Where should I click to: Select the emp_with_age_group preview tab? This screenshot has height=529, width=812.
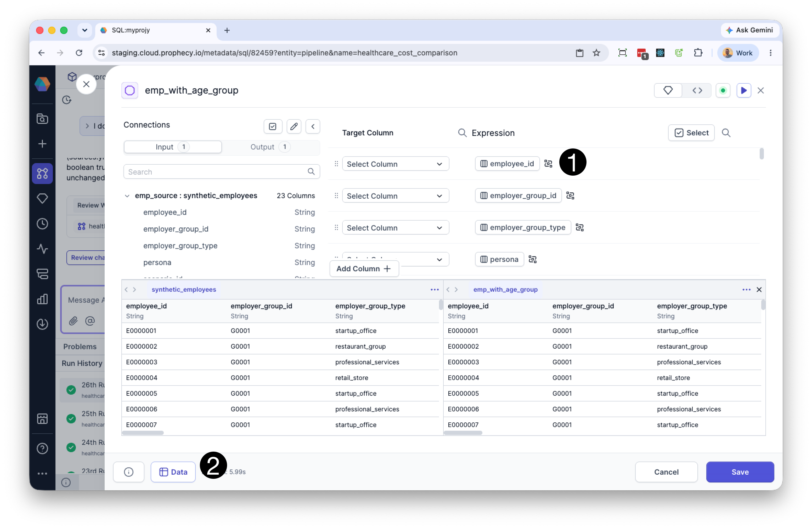pos(505,289)
